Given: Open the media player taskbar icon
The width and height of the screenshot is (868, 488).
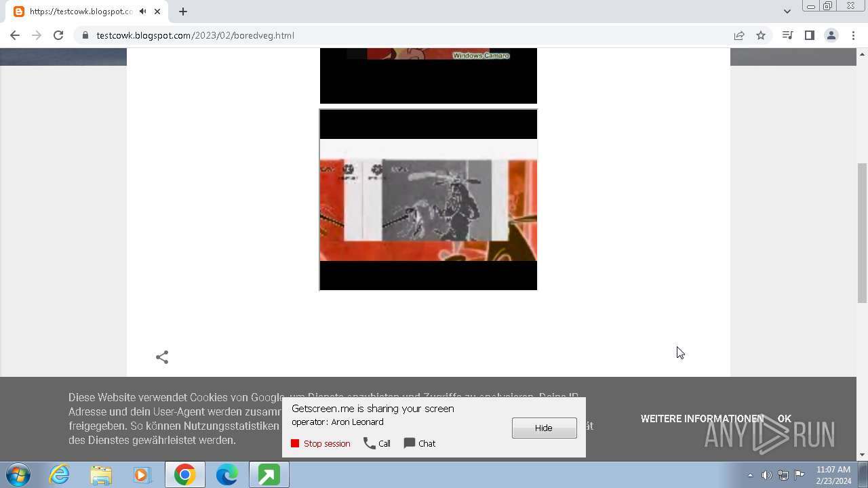Looking at the screenshot, I should point(142,475).
